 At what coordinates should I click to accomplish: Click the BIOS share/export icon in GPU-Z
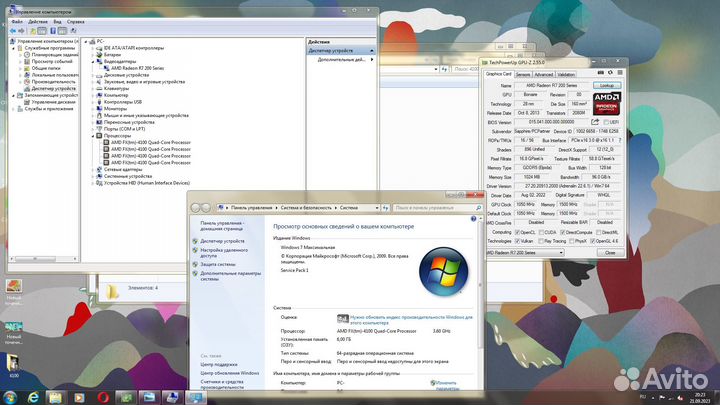click(595, 122)
